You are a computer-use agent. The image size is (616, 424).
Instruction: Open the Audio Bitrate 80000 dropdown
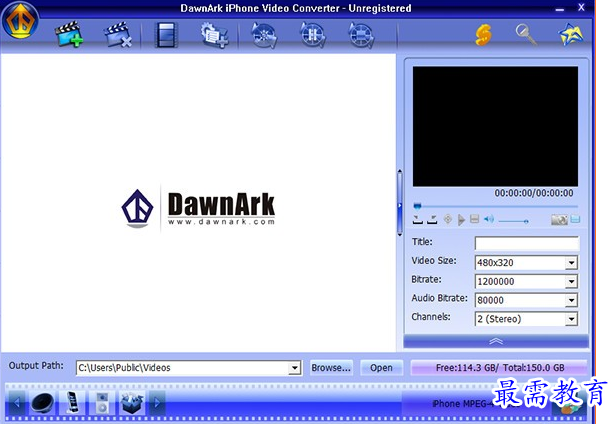tap(571, 300)
